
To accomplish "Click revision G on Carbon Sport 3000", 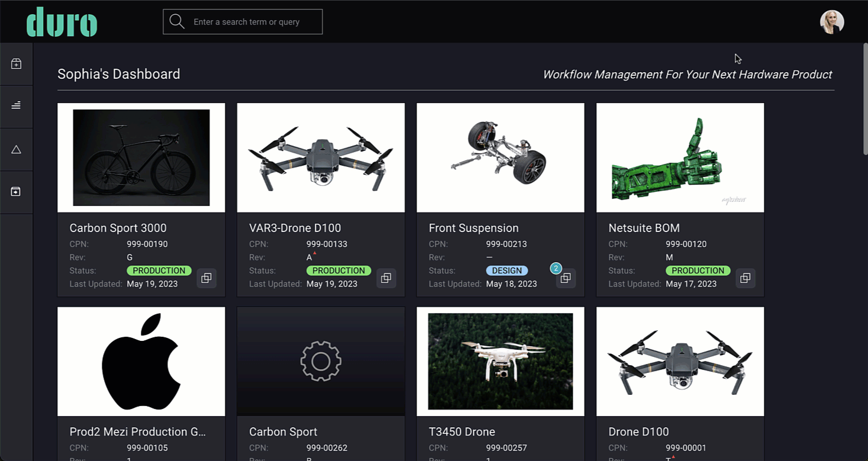I will point(130,257).
